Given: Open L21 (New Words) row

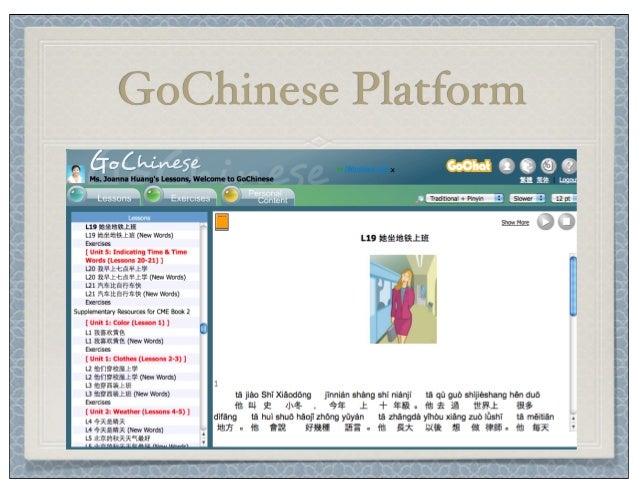Looking at the screenshot, I should coord(132,294).
